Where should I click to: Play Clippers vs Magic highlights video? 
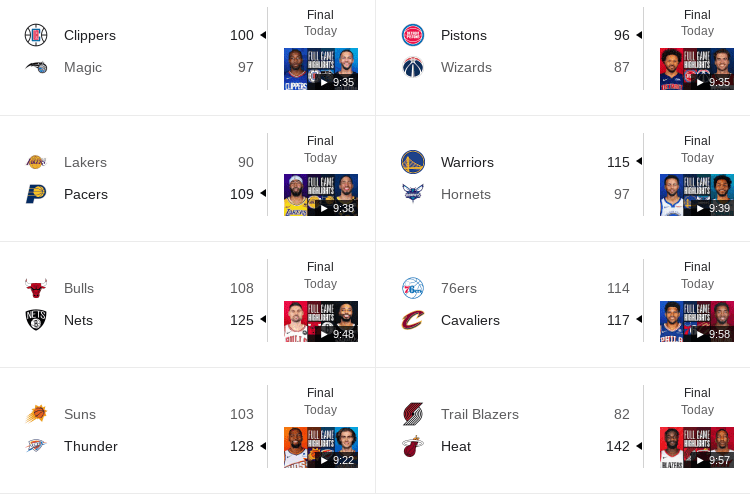(x=321, y=70)
